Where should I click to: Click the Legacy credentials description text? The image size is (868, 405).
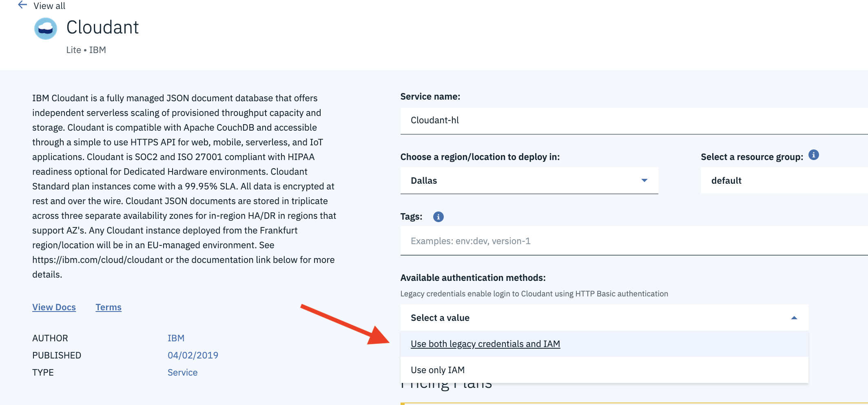pos(534,294)
